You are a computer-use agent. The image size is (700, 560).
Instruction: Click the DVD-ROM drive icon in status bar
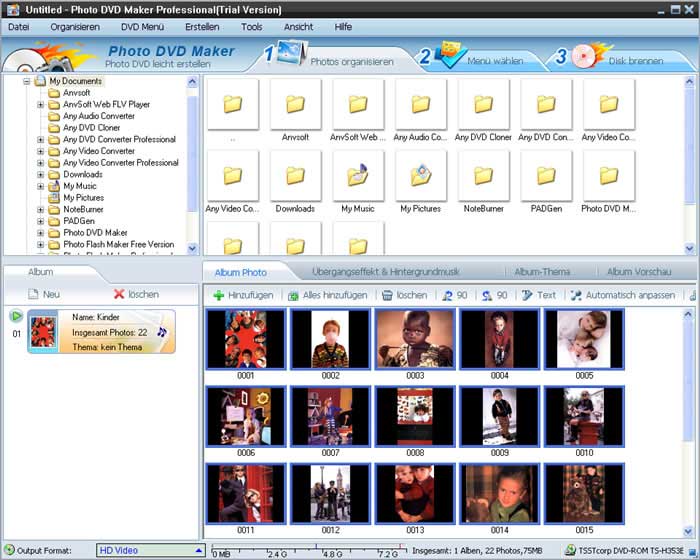coord(570,550)
